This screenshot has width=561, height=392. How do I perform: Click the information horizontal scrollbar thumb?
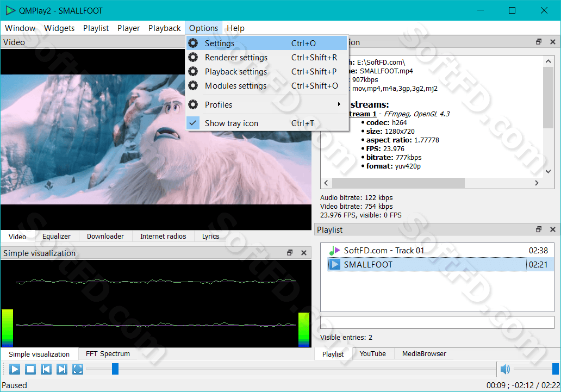tap(398, 183)
